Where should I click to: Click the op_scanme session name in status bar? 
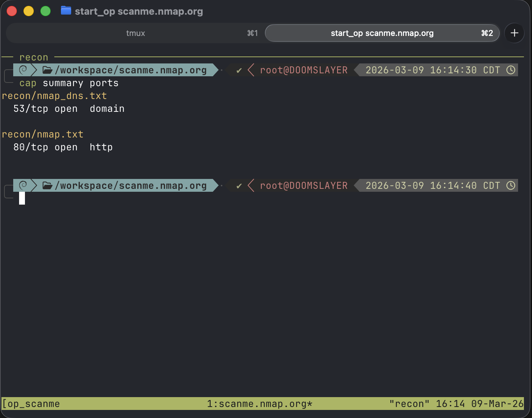33,404
